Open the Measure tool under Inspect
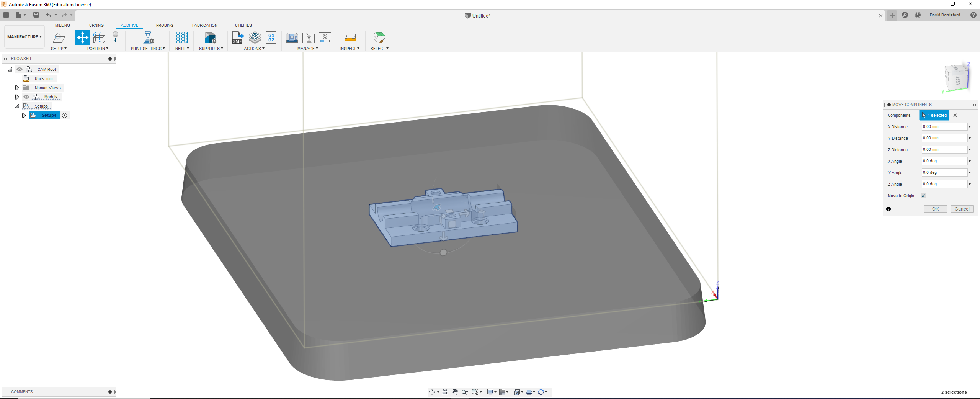 click(x=350, y=38)
